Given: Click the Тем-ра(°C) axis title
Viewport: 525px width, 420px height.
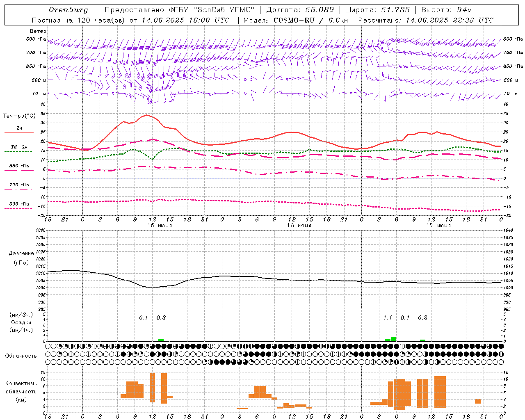Looking at the screenshot, I should click(x=19, y=116).
